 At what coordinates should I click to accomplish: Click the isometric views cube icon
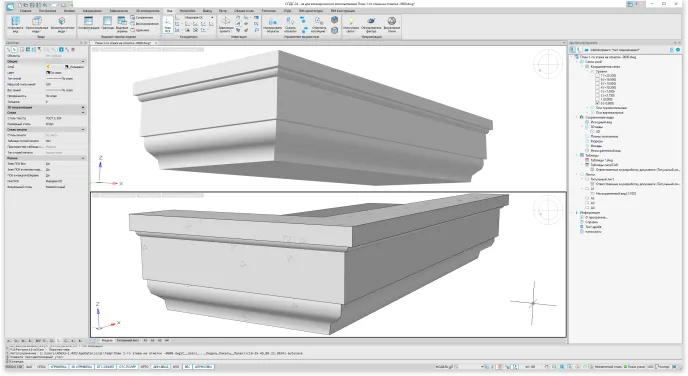point(62,21)
